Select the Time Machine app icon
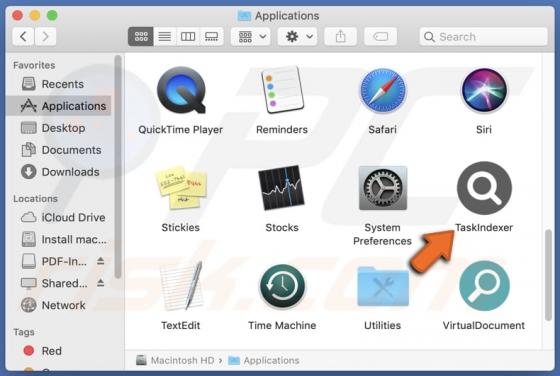This screenshot has width=560, height=376. (x=282, y=286)
